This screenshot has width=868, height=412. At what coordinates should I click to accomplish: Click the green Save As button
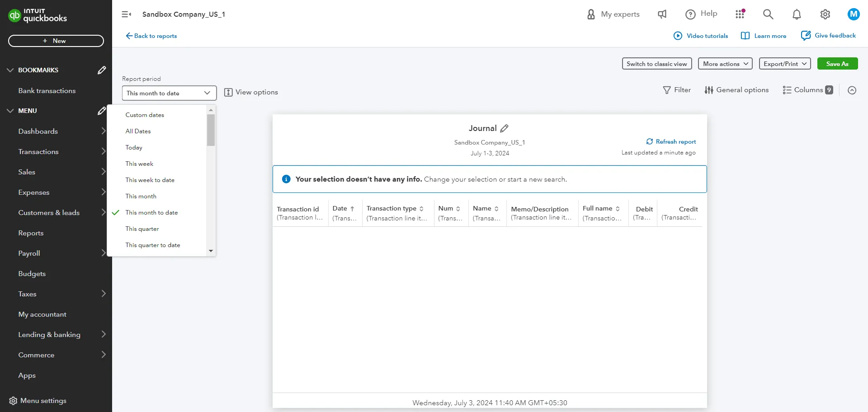coord(837,64)
